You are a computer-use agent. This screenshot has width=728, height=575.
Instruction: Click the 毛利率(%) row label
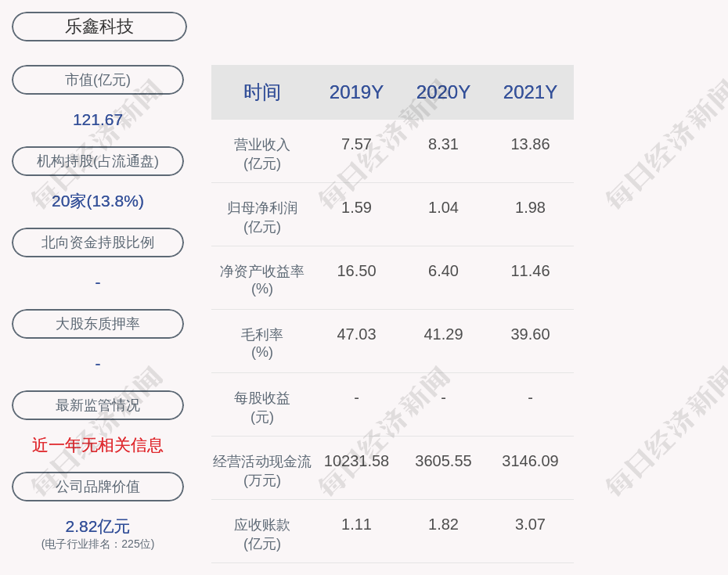click(262, 343)
